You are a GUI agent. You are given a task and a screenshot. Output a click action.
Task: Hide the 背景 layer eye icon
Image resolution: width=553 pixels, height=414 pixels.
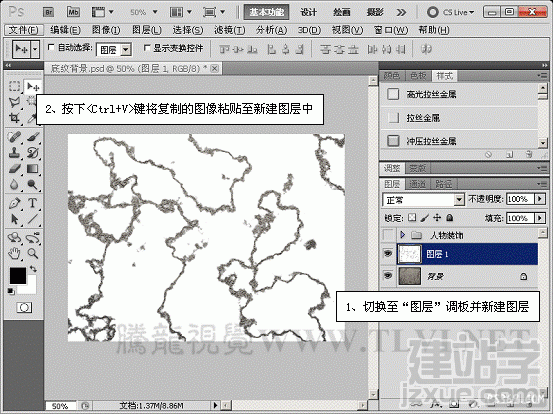pyautogui.click(x=388, y=275)
